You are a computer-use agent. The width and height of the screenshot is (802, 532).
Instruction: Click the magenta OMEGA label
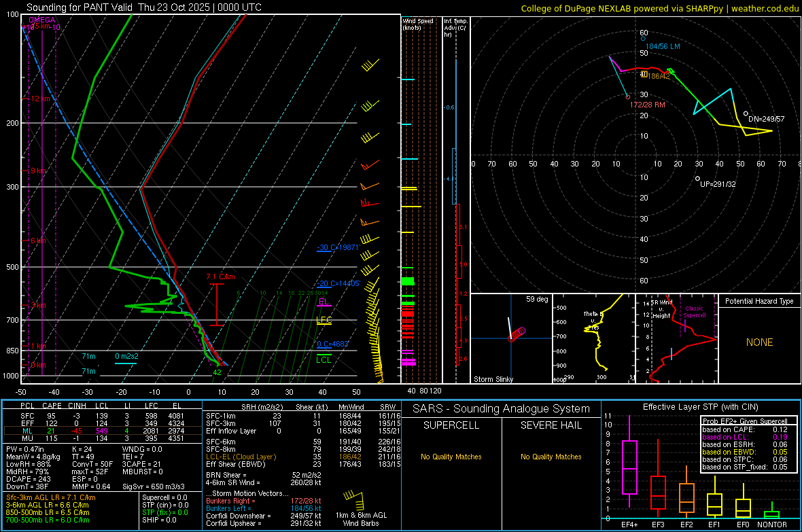[x=41, y=20]
